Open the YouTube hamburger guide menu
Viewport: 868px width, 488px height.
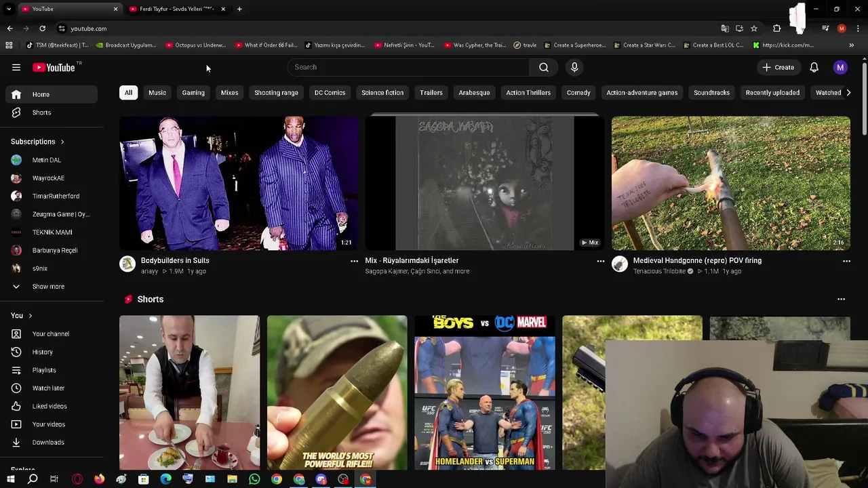click(16, 67)
